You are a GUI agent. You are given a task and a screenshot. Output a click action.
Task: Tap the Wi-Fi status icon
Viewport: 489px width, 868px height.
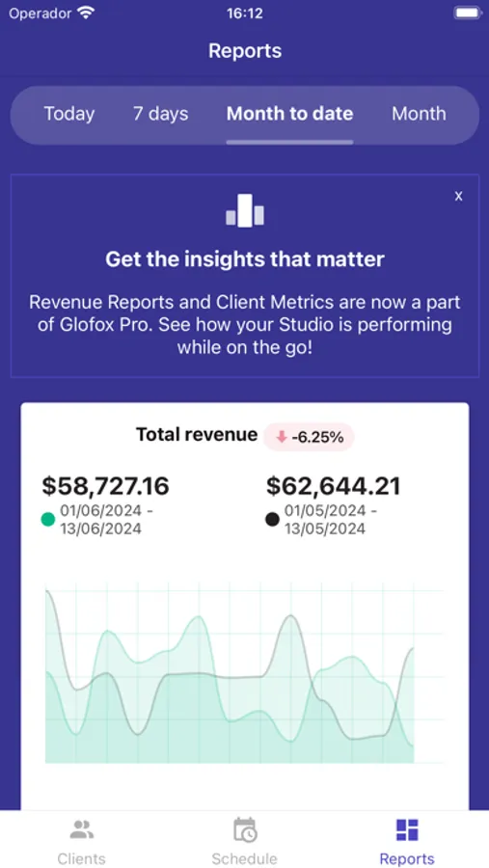(x=85, y=14)
